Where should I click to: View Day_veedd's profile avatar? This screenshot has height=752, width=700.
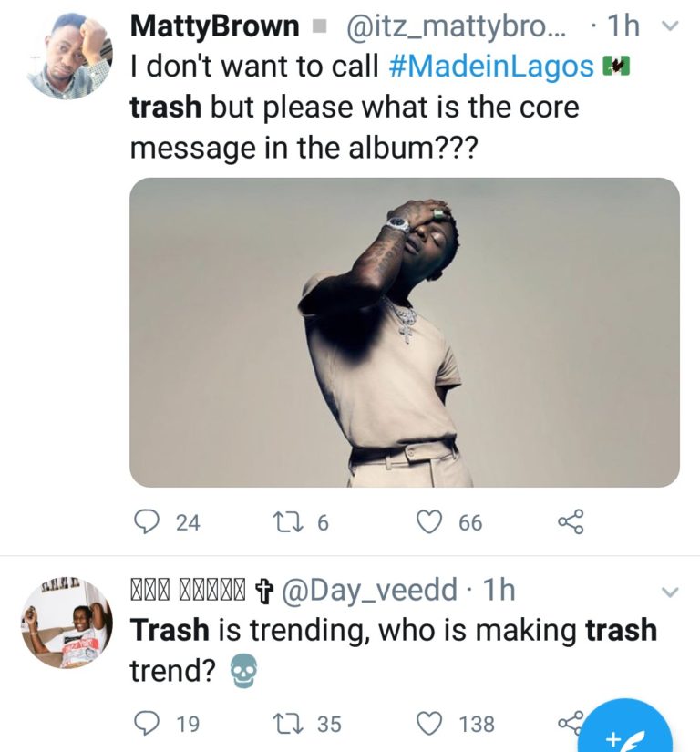pos(66,621)
